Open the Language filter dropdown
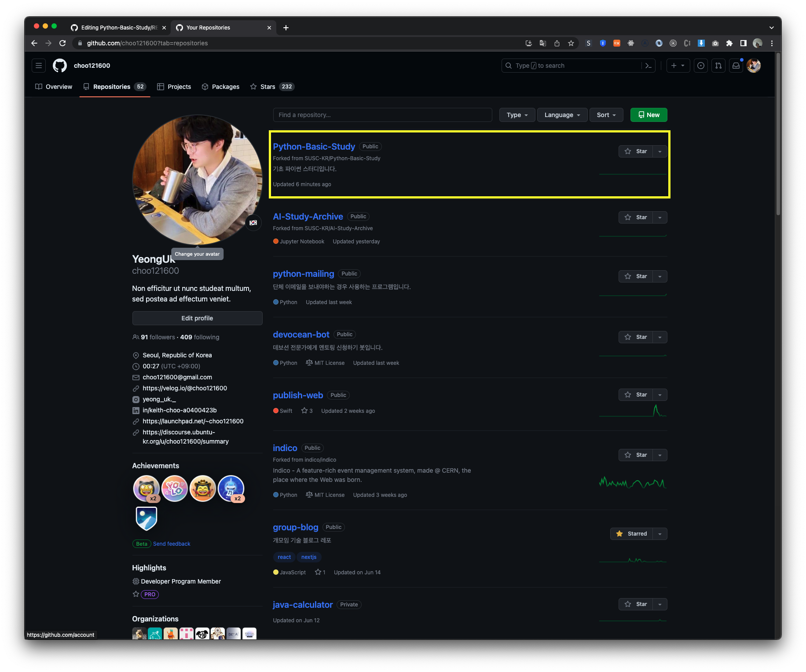Screen dimensions: 806x672 click(562, 115)
